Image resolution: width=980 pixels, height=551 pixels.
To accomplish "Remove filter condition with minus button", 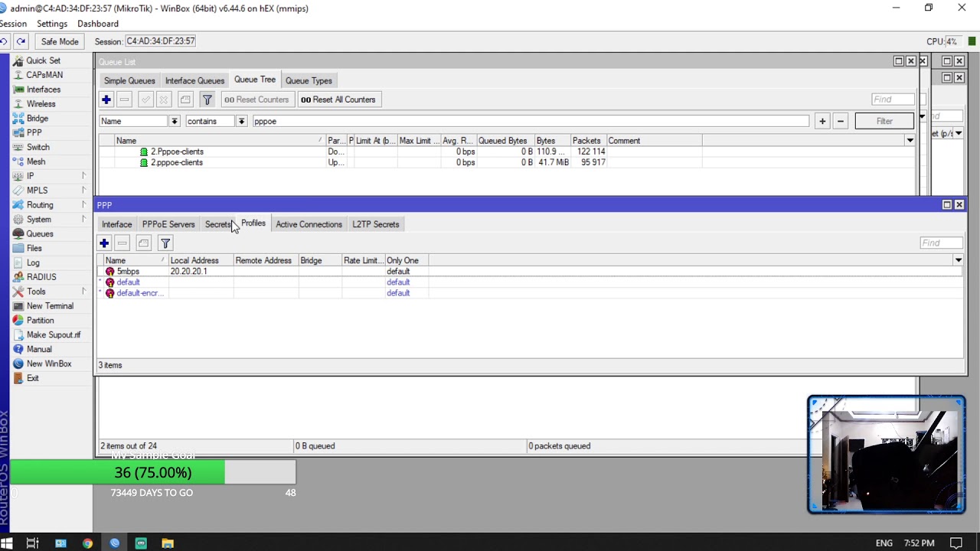I will 841,121.
